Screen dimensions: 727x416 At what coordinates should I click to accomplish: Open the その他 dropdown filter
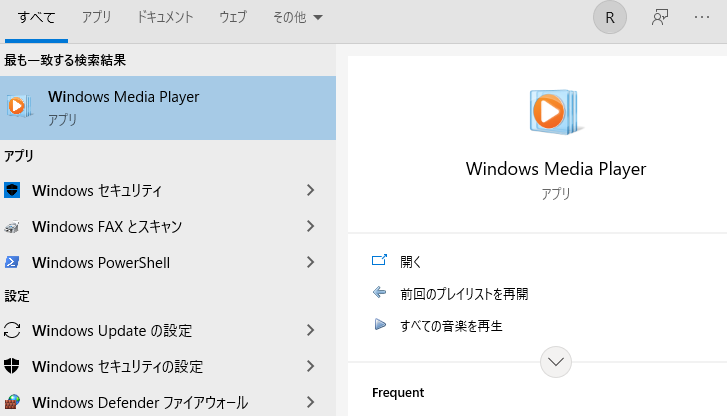click(x=297, y=18)
